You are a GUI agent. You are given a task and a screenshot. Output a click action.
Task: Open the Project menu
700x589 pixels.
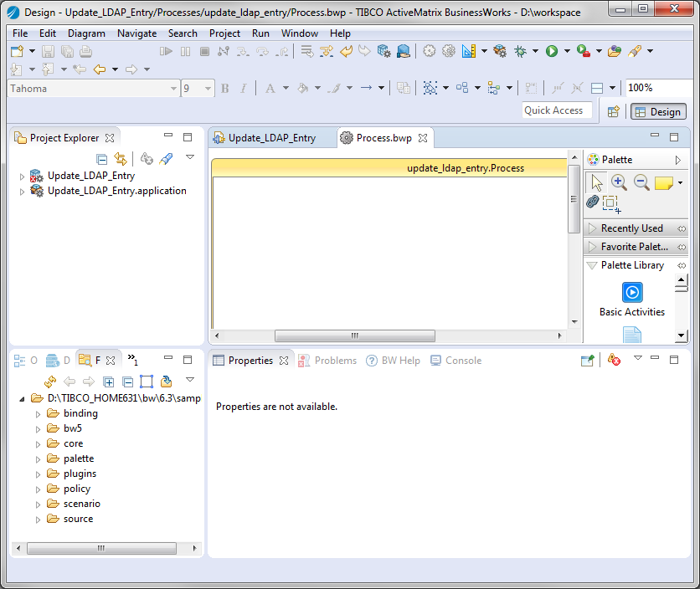pos(224,33)
